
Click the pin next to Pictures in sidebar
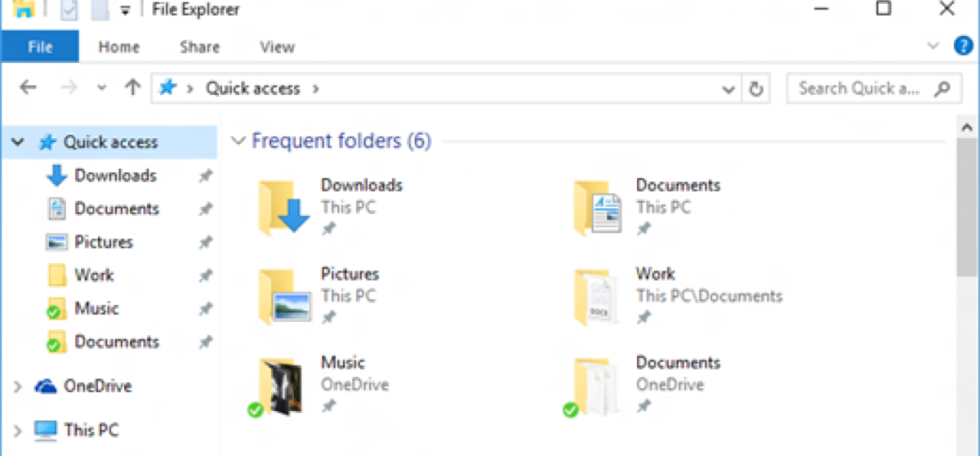pos(206,243)
